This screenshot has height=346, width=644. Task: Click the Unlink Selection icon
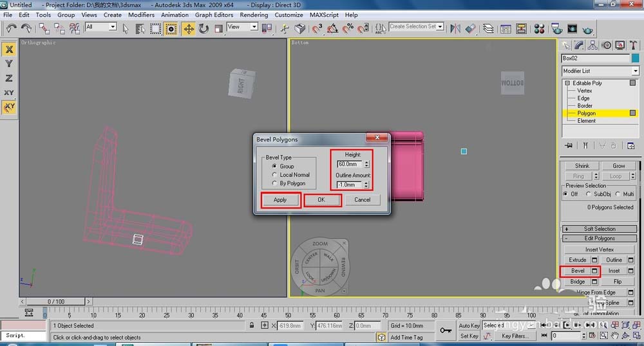[59, 28]
